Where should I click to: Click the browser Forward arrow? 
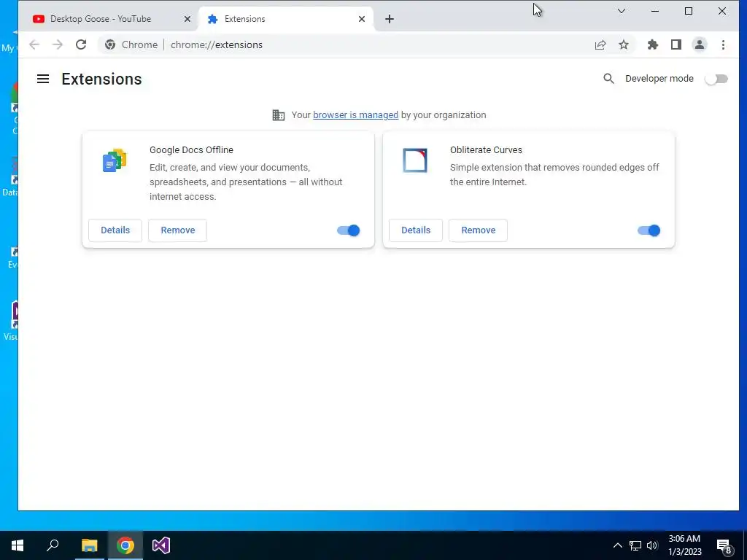(x=58, y=44)
